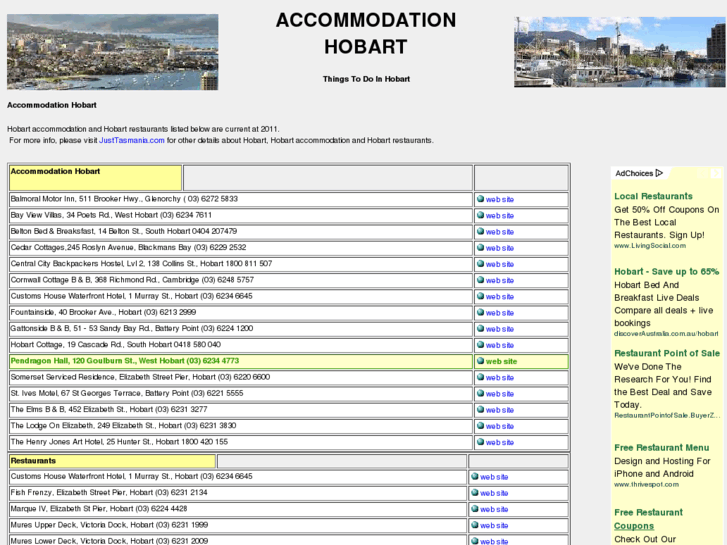The height and width of the screenshot is (545, 727).
Task: Click globe icon in Cedar Cottages row
Action: pyautogui.click(x=480, y=248)
